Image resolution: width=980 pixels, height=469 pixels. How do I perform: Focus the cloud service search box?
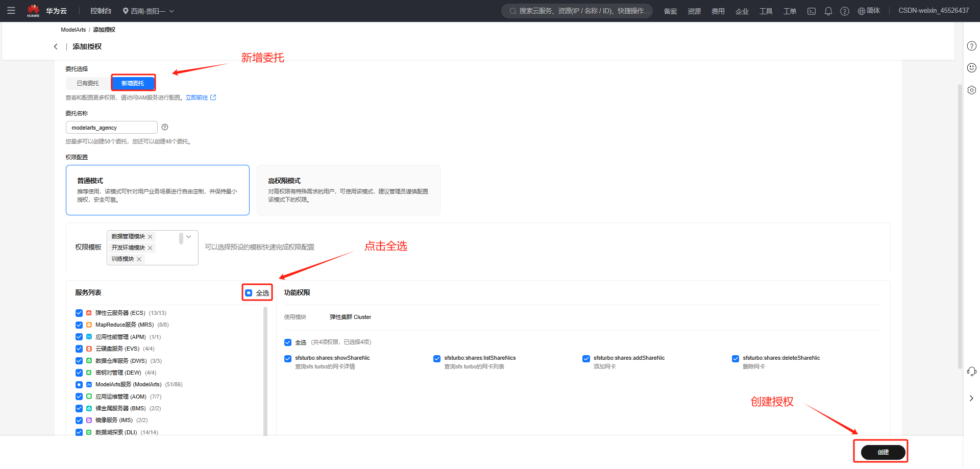(x=577, y=11)
